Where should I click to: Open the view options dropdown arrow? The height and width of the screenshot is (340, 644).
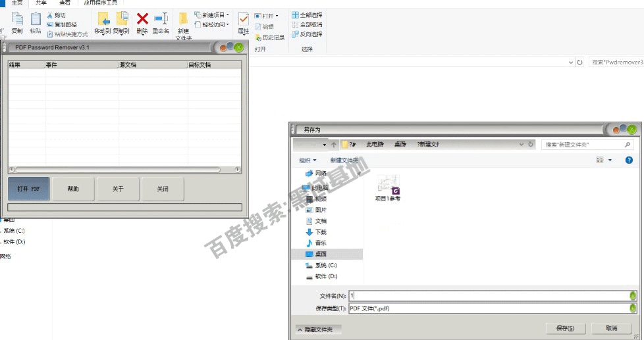pyautogui.click(x=610, y=160)
